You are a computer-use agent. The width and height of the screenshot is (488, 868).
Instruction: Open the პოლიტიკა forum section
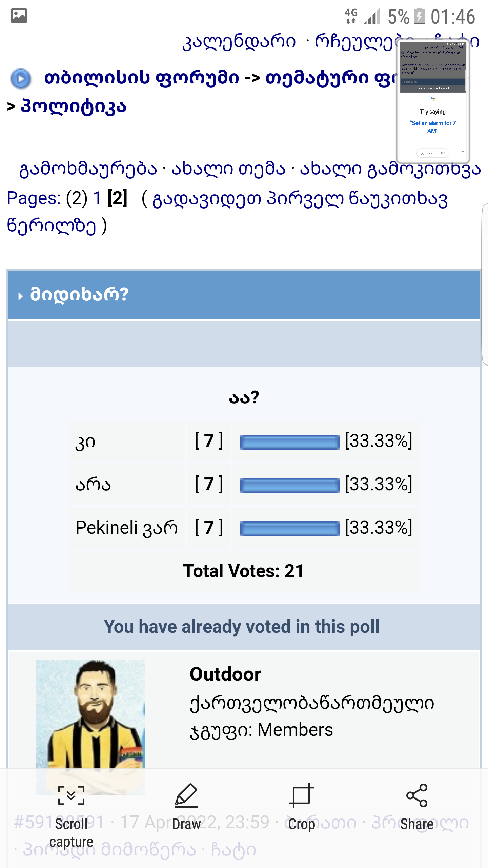coord(74,106)
